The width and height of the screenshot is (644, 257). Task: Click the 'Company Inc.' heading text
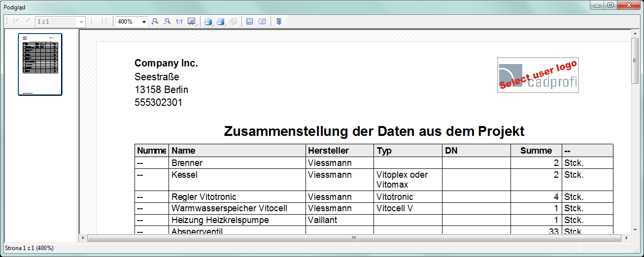tap(166, 63)
